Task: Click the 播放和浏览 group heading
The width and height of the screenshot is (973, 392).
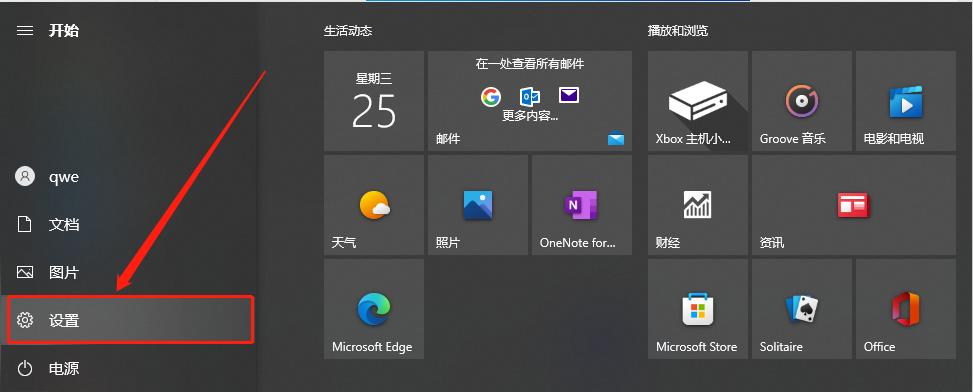Action: 678,30
